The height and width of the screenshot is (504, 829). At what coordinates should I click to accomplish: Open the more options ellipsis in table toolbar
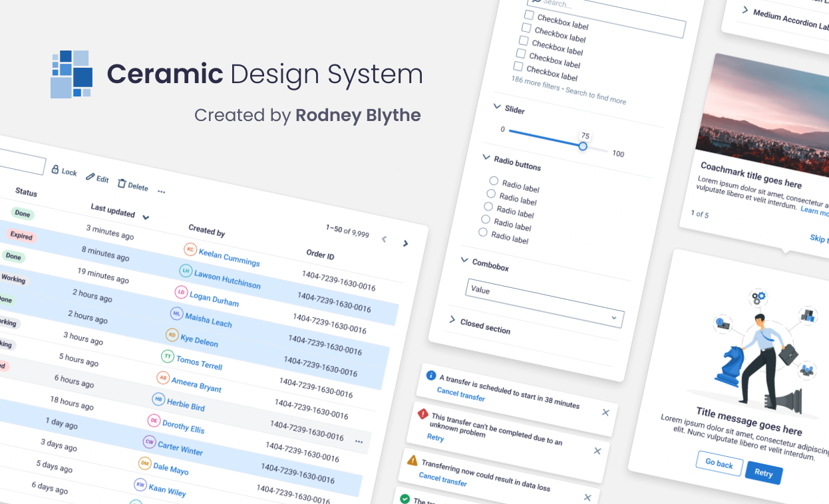(x=161, y=191)
